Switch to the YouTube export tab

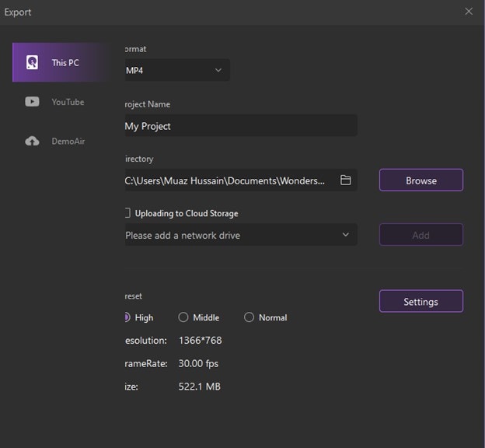[x=68, y=102]
